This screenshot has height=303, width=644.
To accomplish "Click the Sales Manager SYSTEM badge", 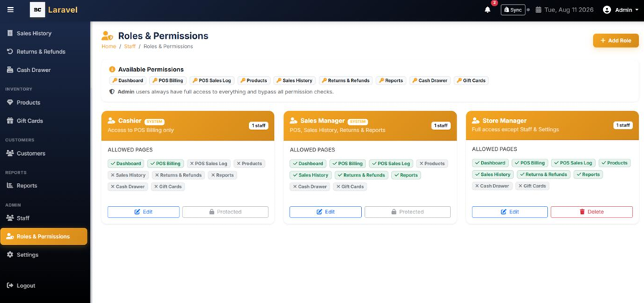I will pyautogui.click(x=358, y=122).
